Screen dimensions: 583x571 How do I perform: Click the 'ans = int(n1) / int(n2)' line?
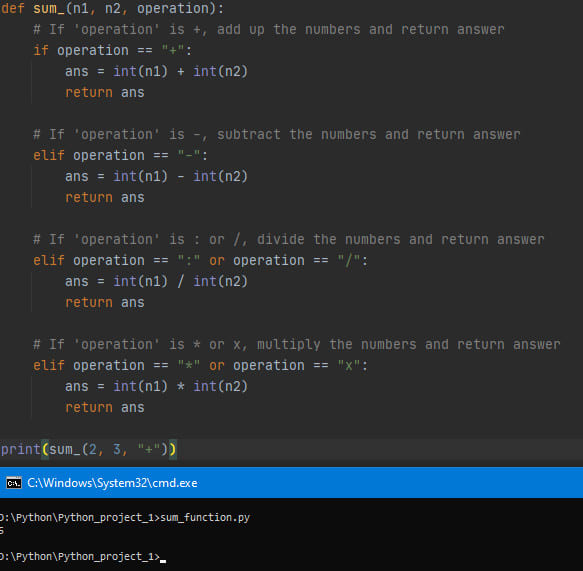[156, 281]
